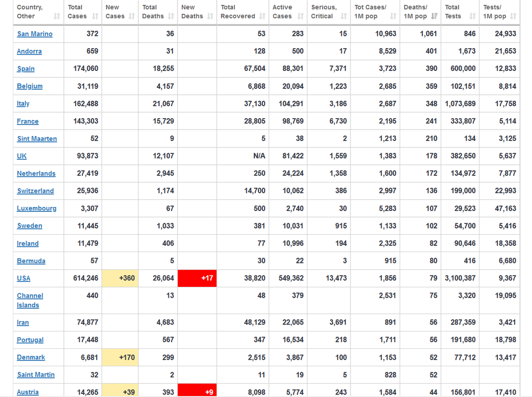Click the Serious, Critical column header text
This screenshot has height=397, width=532.
point(324,11)
